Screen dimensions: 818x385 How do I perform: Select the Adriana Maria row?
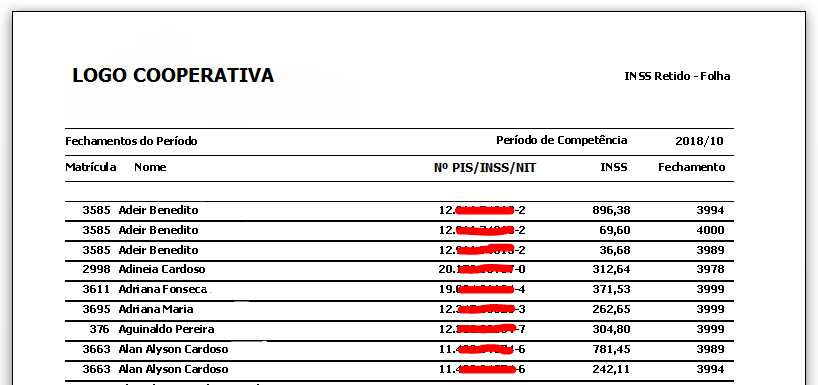click(x=399, y=309)
